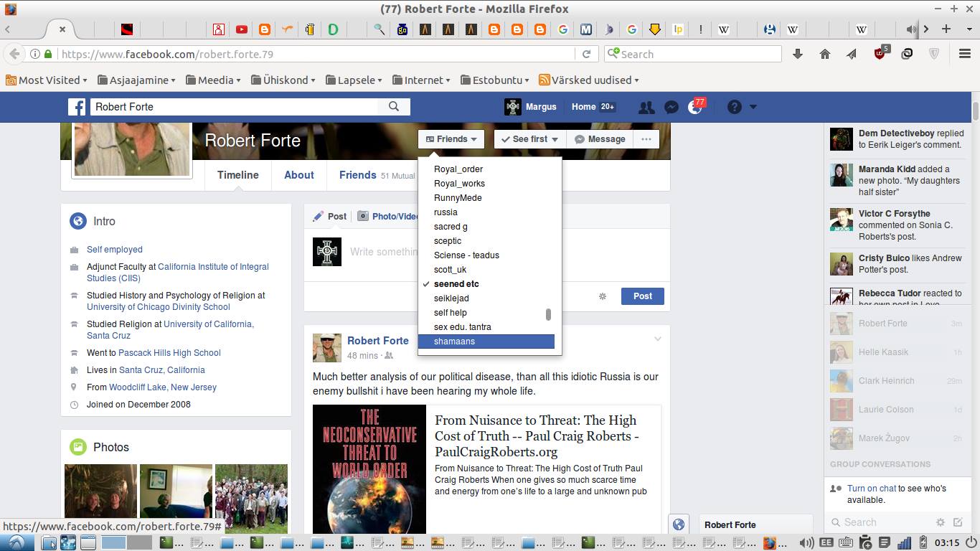The image size is (980, 551).
Task: Reload the page with the refresh icon
Action: pos(586,54)
